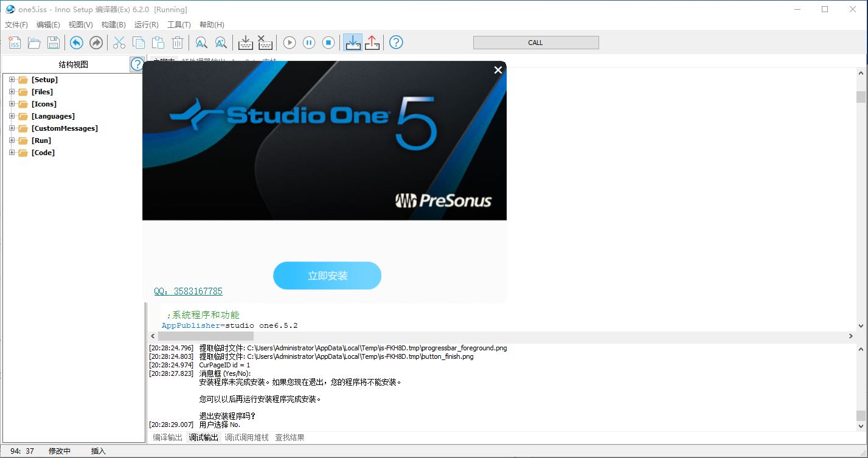Switch to the 编译输出 tab
Screen dimensions: 868x458
pos(167,437)
